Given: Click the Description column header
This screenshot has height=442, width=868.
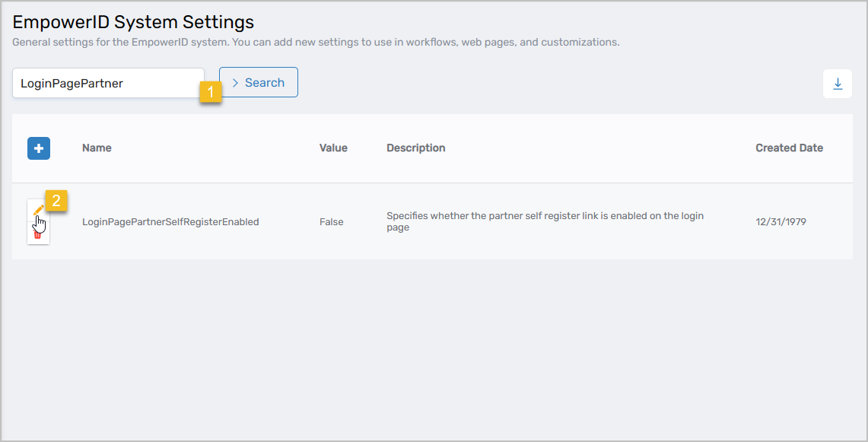Looking at the screenshot, I should coord(415,148).
